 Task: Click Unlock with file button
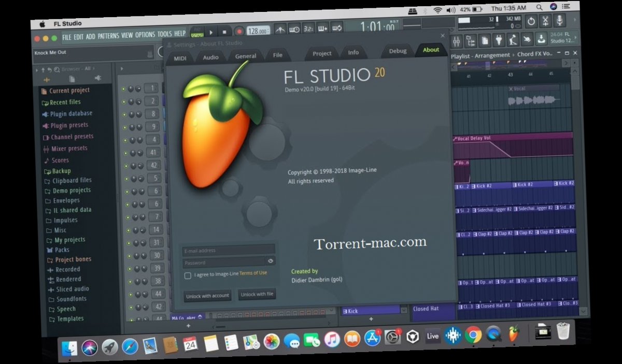coord(257,294)
